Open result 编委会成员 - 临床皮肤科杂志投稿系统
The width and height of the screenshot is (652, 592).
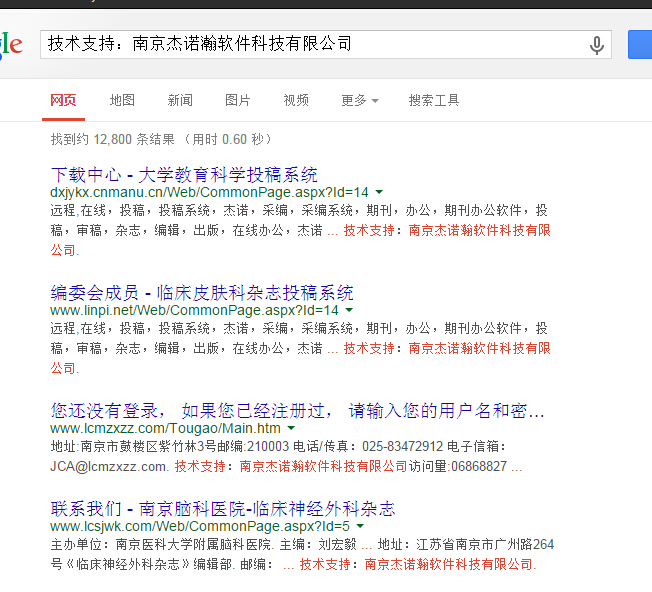click(202, 293)
